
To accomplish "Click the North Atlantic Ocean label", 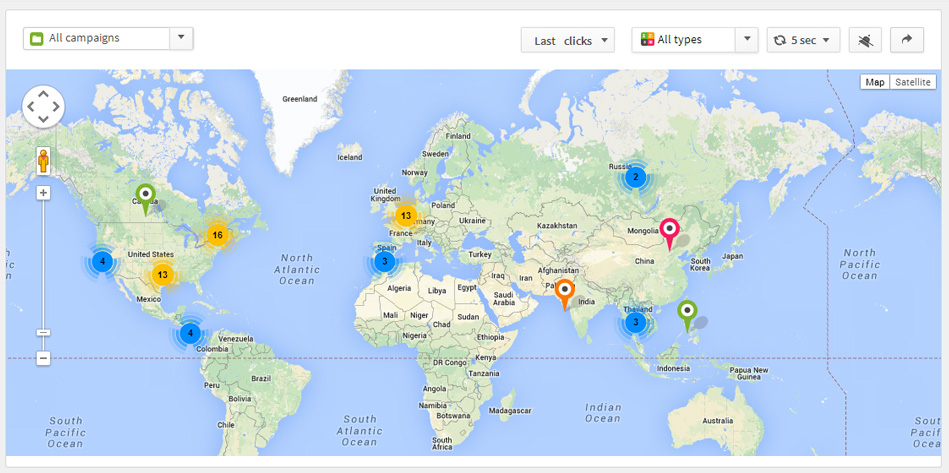I will pyautogui.click(x=297, y=269).
